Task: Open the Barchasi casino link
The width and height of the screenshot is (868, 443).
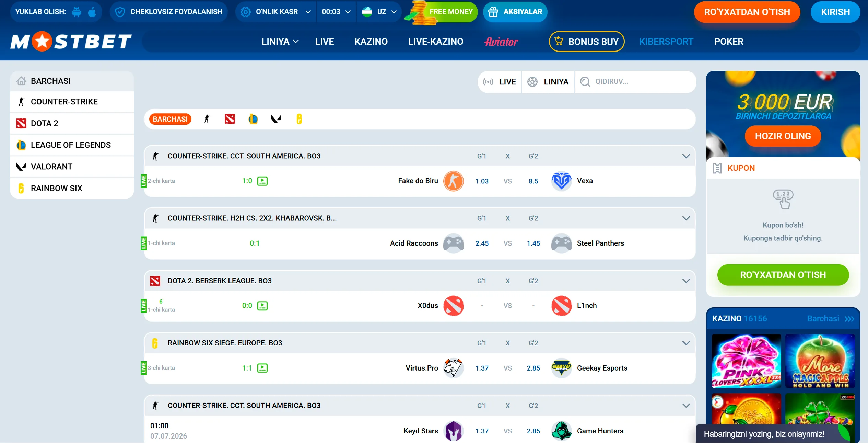Action: 831,319
